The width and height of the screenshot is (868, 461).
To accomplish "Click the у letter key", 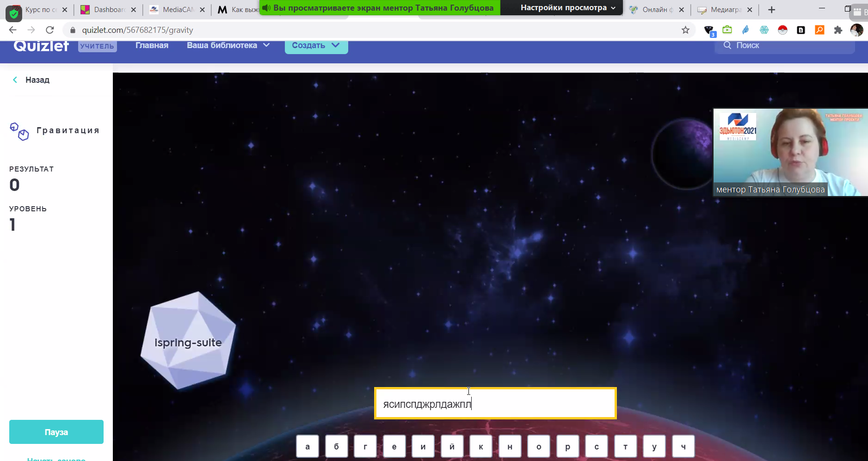I will pyautogui.click(x=654, y=447).
